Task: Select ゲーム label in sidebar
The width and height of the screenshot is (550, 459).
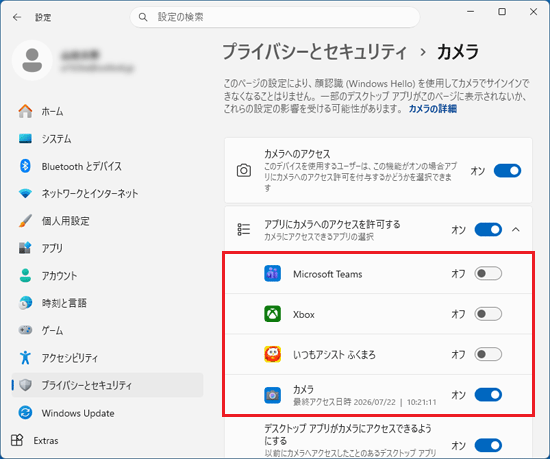Action: pyautogui.click(x=52, y=330)
